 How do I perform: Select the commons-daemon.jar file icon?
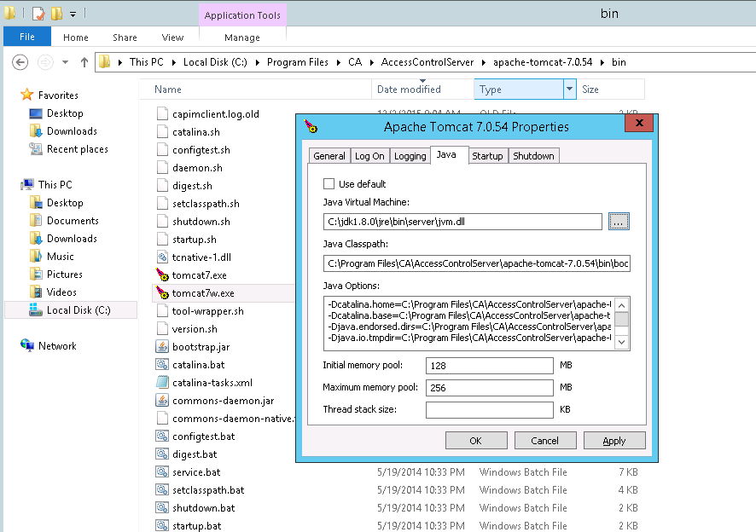[162, 401]
